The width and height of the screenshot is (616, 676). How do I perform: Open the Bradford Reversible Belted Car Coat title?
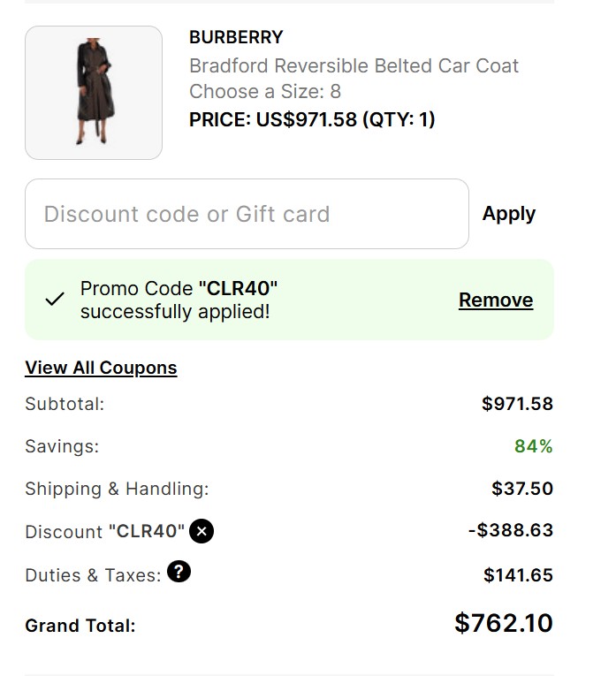tap(354, 65)
